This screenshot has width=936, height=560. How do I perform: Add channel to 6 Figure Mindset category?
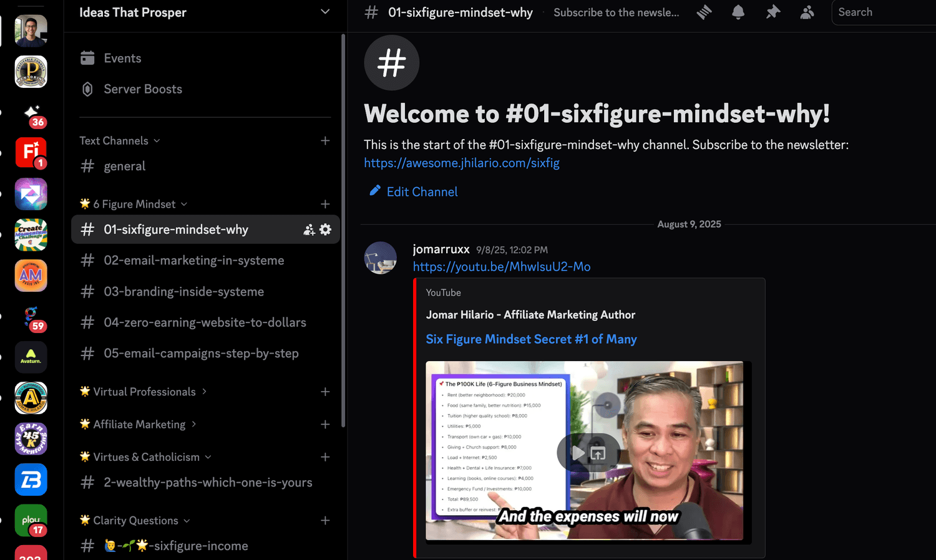point(325,205)
